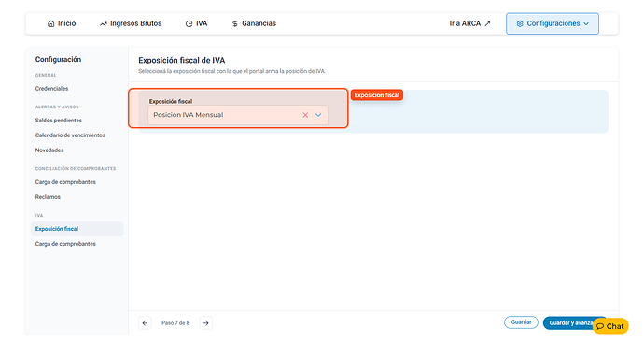Click the Guardar button
The width and height of the screenshot is (644, 342).
click(521, 322)
